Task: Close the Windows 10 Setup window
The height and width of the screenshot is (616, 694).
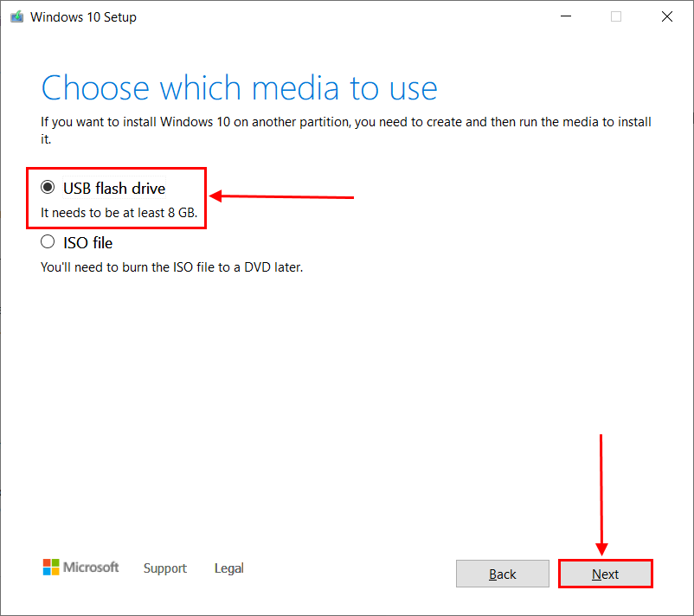Action: (x=667, y=16)
